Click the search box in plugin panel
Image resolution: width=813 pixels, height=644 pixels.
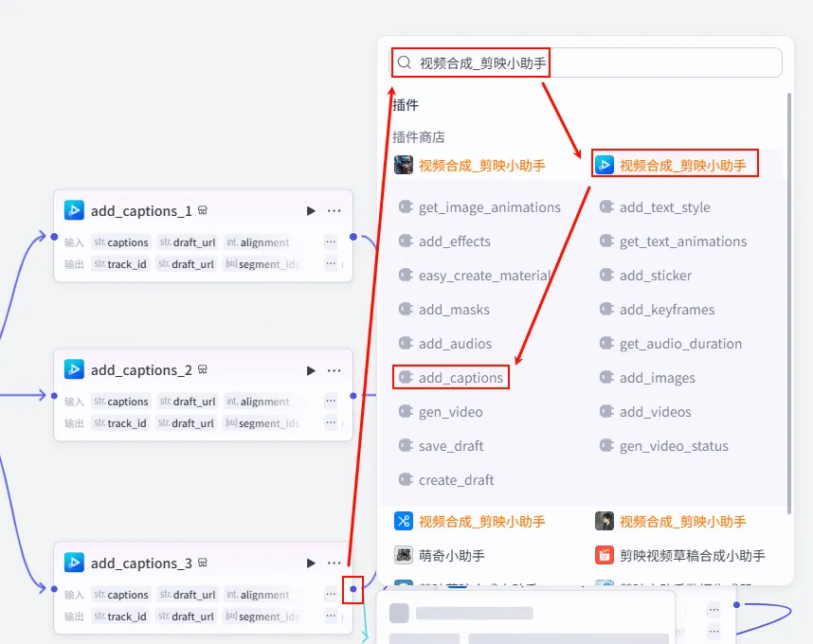point(586,63)
